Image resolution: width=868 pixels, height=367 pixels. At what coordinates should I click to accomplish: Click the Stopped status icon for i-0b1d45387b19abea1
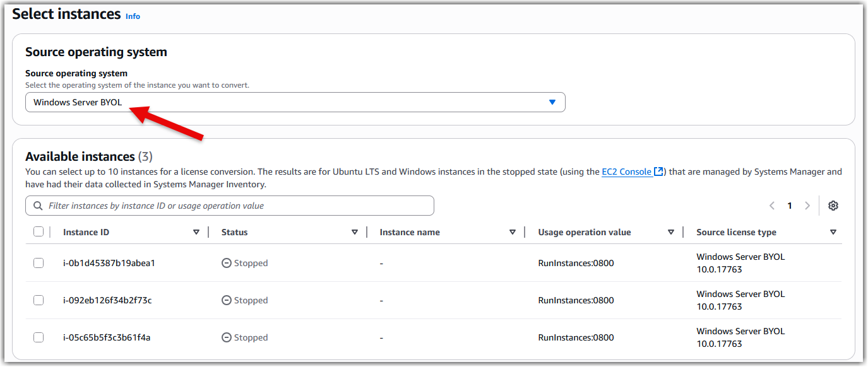226,263
